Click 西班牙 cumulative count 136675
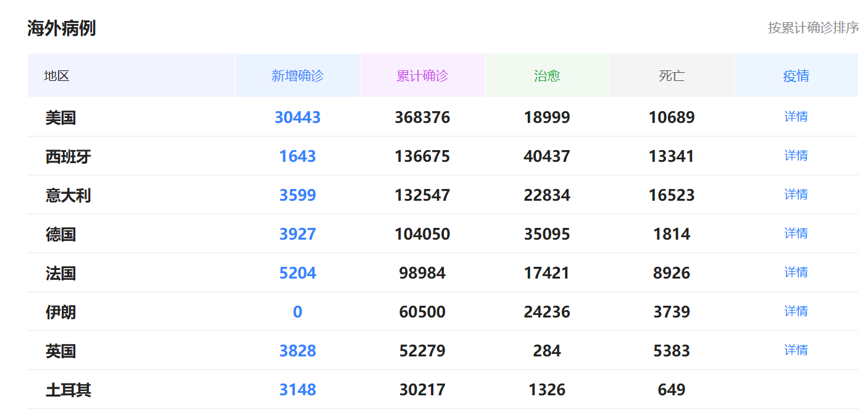The height and width of the screenshot is (420, 868). [x=422, y=156]
